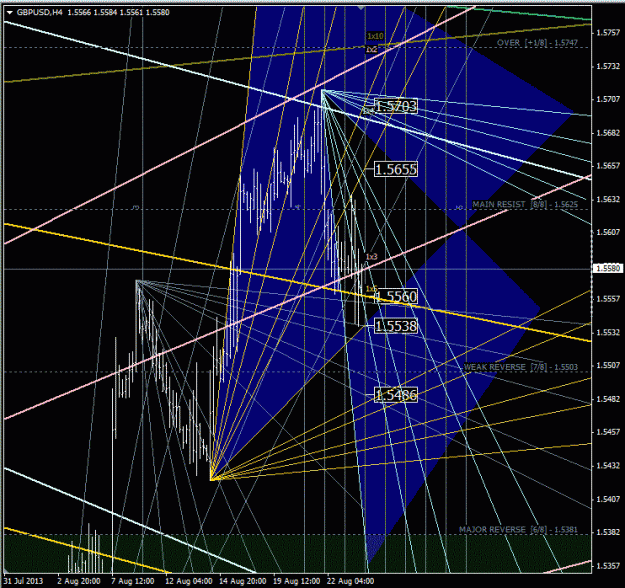Click 22 Aug 04:00 on the time axis
Screen dimensions: 625x588
click(350, 581)
